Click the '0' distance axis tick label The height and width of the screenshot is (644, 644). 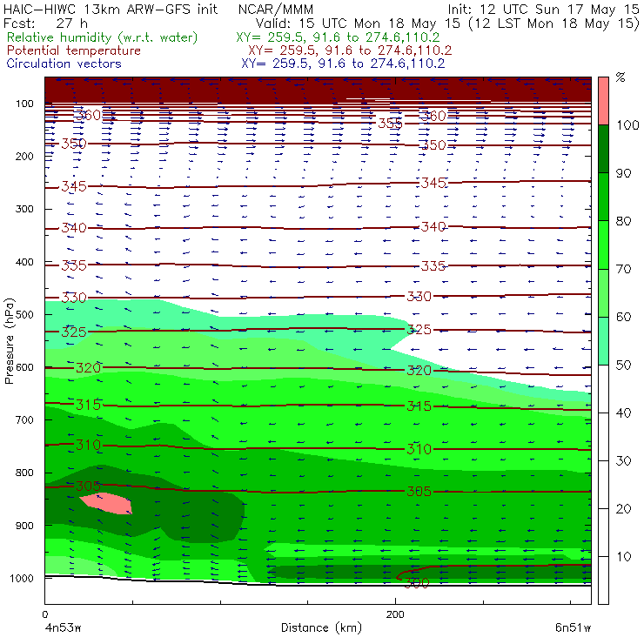[x=45, y=614]
